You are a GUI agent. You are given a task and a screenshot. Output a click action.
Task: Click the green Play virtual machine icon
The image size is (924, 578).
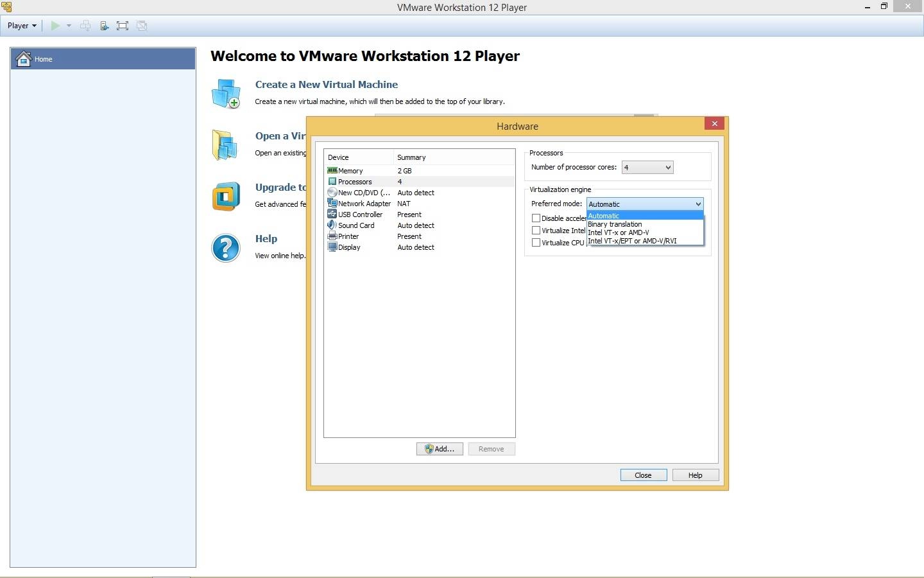coord(55,26)
